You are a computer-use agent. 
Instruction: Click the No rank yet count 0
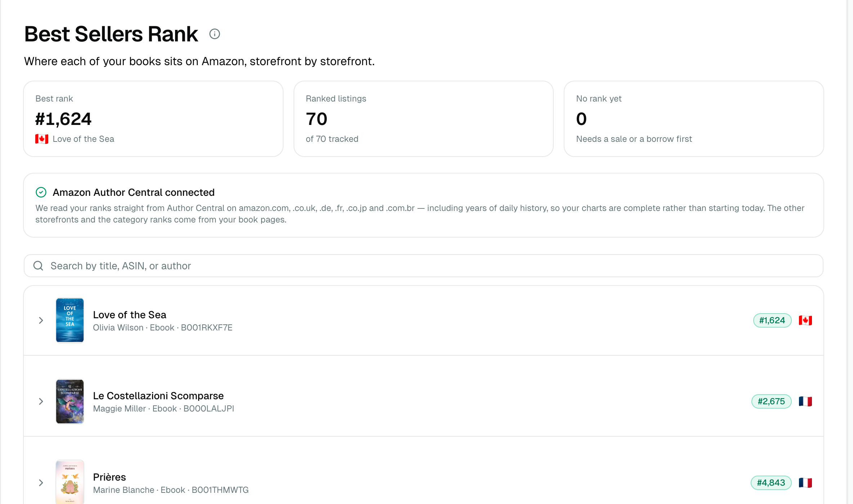tap(581, 119)
